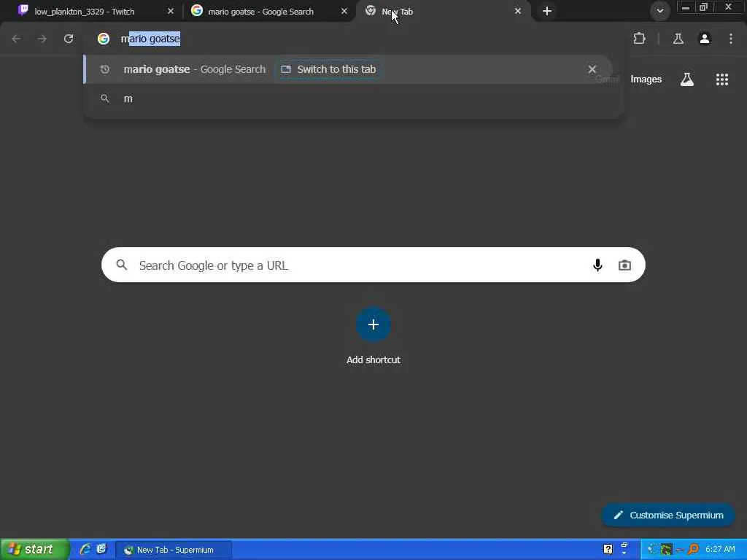
Task: Click the second quick launch icon
Action: point(101,550)
